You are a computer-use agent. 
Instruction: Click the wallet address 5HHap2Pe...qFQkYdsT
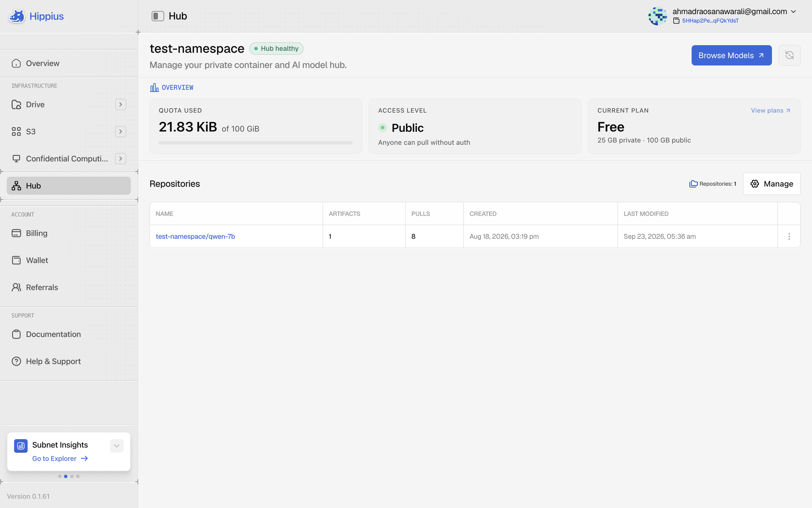710,21
